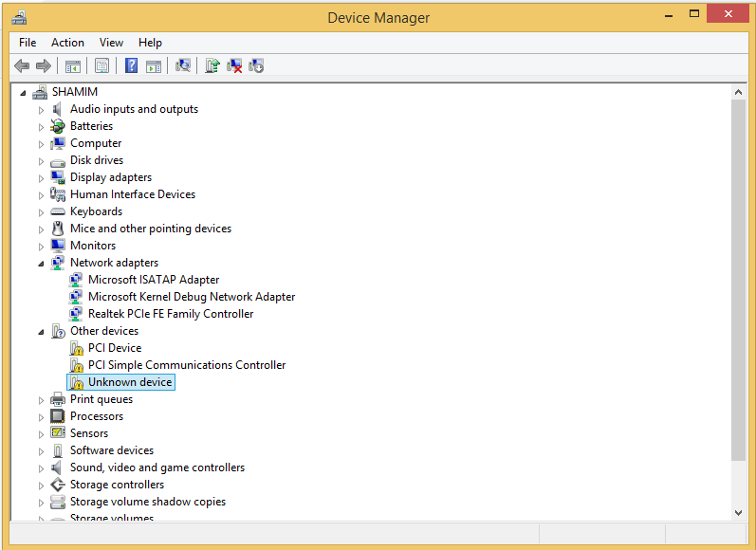Click Show/Hide Console Tree toolbar icon
This screenshot has height=550, width=756.
73,66
